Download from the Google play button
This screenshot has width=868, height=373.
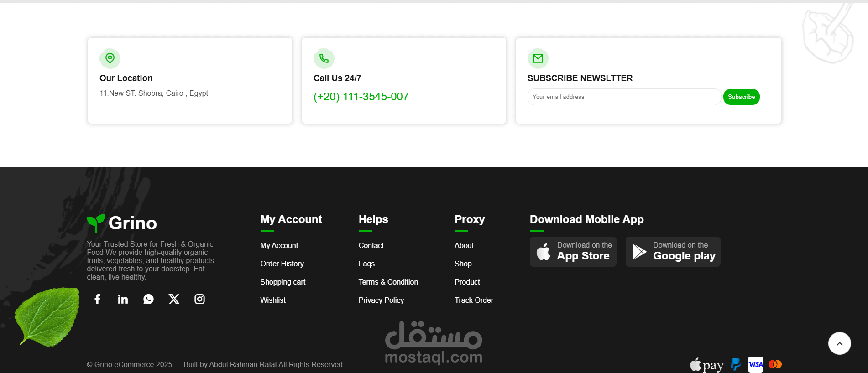[673, 252]
